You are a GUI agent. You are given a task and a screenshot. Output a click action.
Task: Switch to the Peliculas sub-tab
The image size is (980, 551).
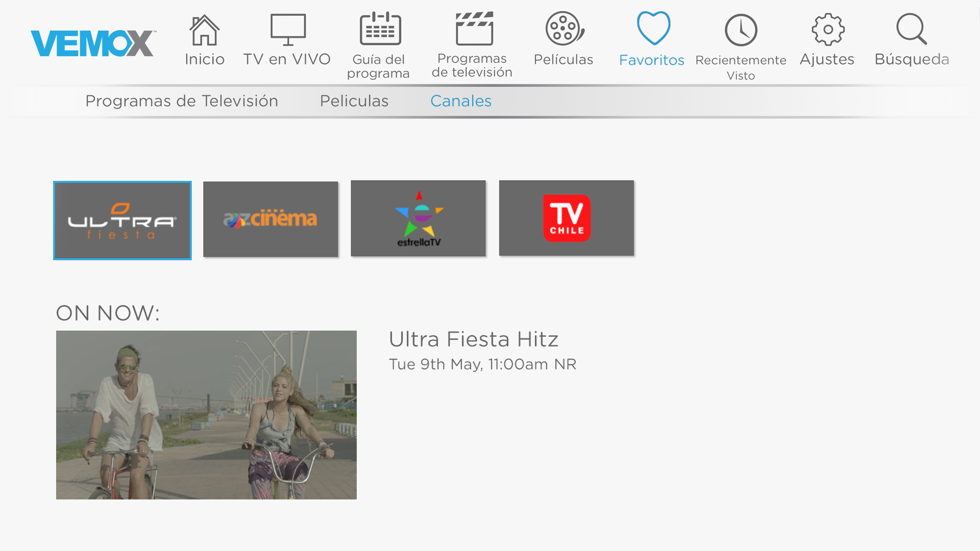point(354,101)
